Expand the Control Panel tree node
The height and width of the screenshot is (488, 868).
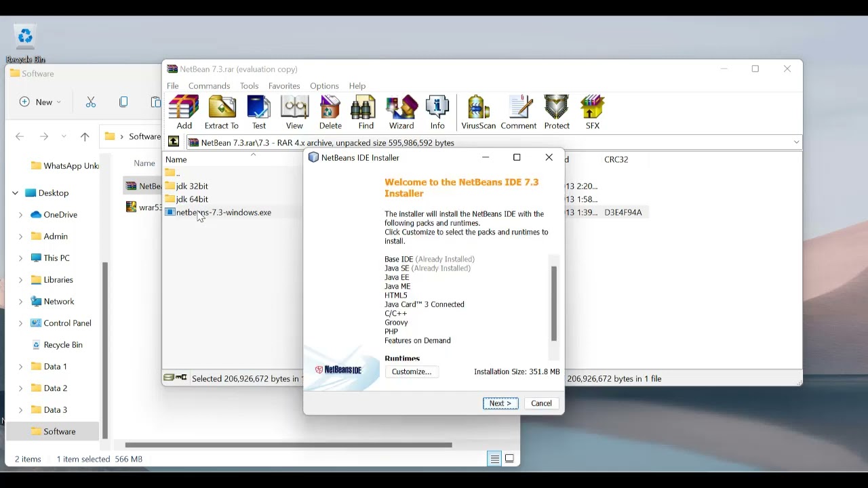coord(20,323)
